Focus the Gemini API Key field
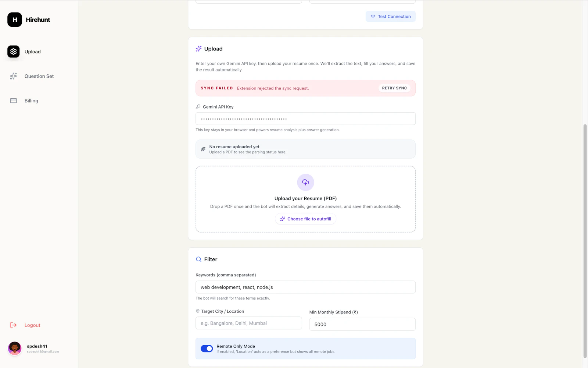 pyautogui.click(x=305, y=118)
